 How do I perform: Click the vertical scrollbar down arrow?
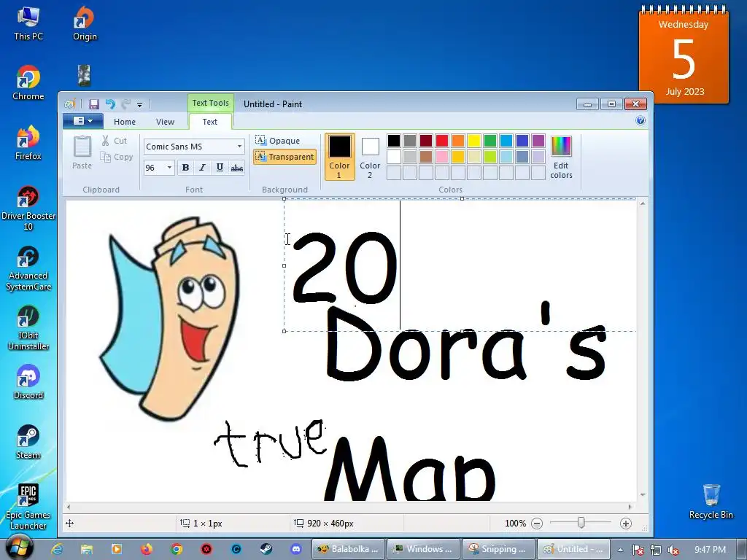click(x=643, y=495)
